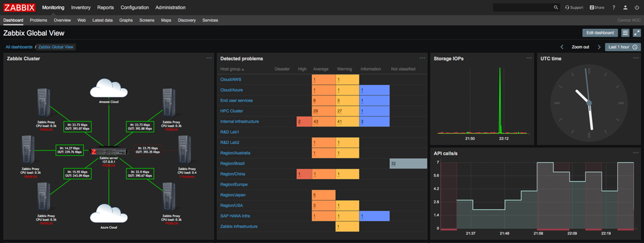The height and width of the screenshot is (243, 644).
Task: Click the Average 5 cell for Region/Japan
Action: pyautogui.click(x=324, y=195)
